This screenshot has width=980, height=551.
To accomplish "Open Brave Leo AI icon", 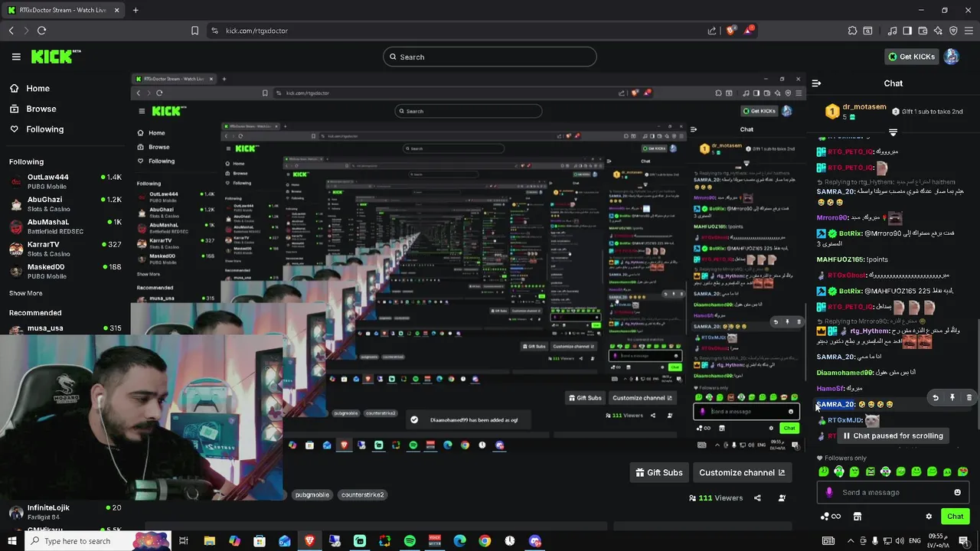I will [x=938, y=31].
